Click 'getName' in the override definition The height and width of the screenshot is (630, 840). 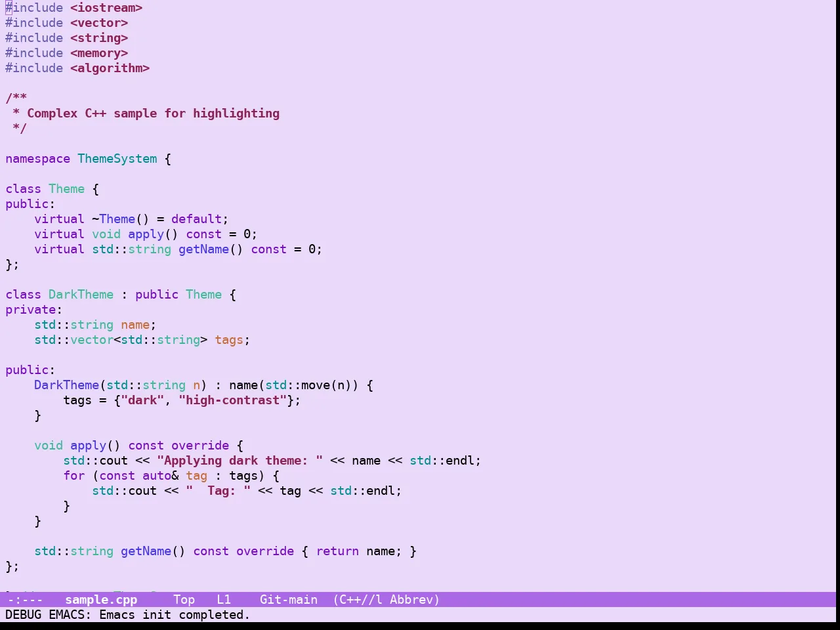point(146,551)
